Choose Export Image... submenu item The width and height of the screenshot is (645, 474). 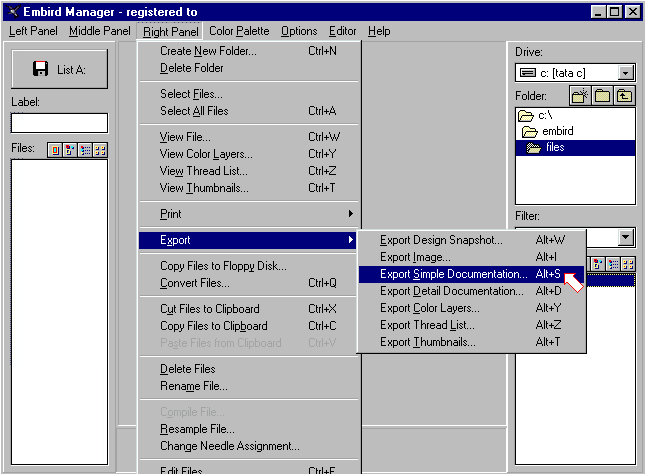(471, 257)
